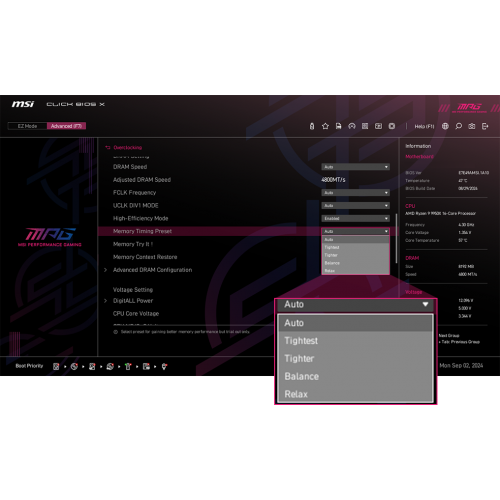Click the DRAM heading in Information panel
Image resolution: width=500 pixels, height=500 pixels.
click(412, 258)
